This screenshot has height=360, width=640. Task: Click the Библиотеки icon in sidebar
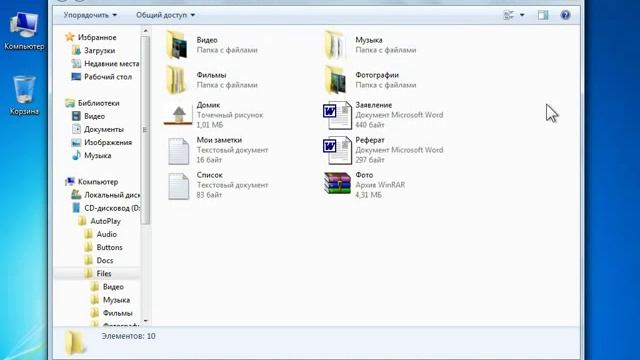pos(70,103)
